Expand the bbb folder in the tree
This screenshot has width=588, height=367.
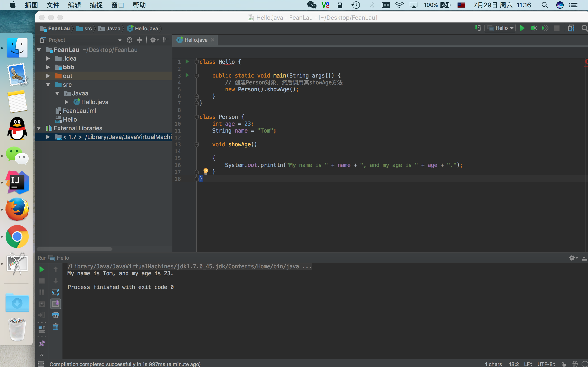[x=48, y=67]
